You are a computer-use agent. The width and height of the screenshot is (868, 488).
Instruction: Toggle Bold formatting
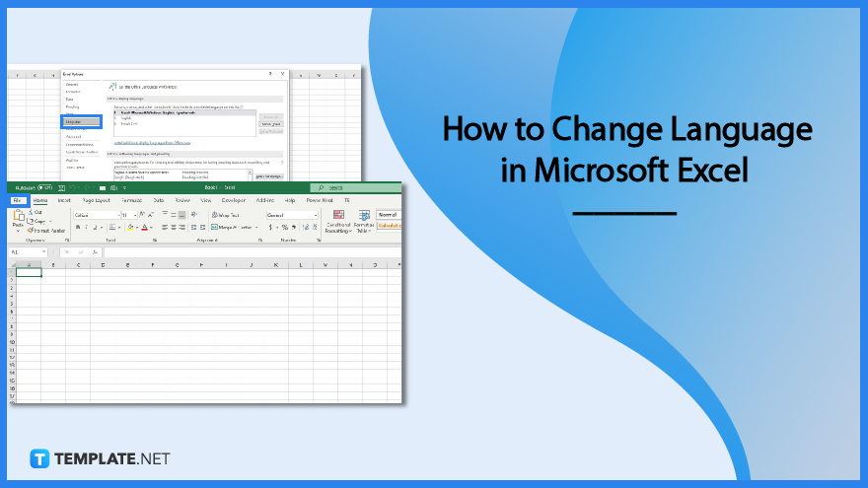tap(78, 227)
